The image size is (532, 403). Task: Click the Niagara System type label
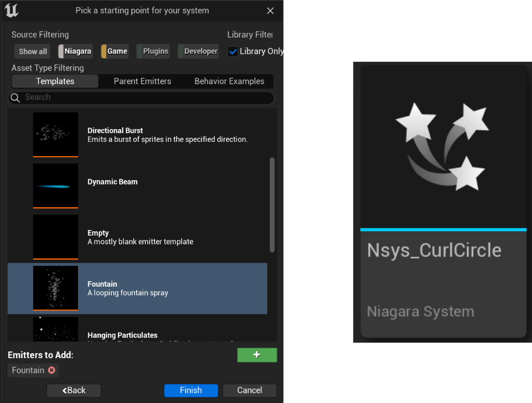420,311
